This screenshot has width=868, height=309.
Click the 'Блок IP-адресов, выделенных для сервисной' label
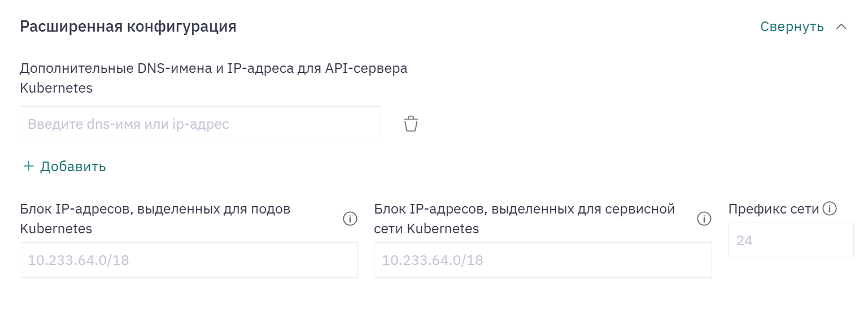pos(525,210)
